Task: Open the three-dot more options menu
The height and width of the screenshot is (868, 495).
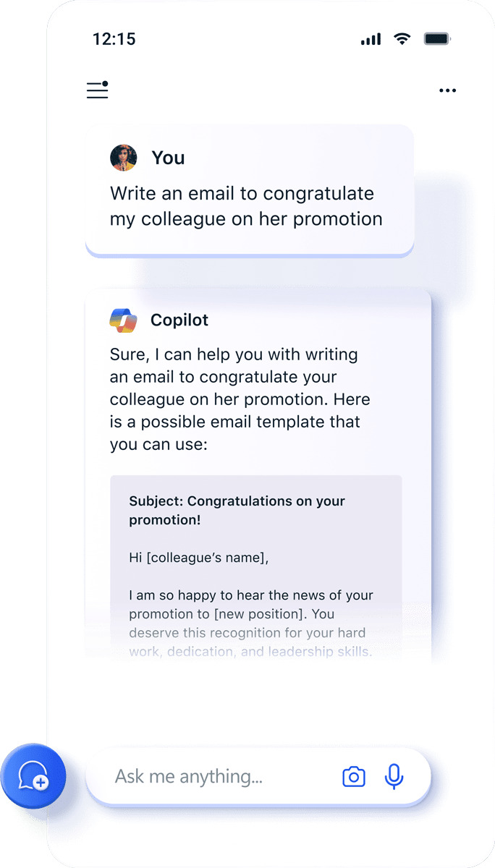Action: pos(447,90)
